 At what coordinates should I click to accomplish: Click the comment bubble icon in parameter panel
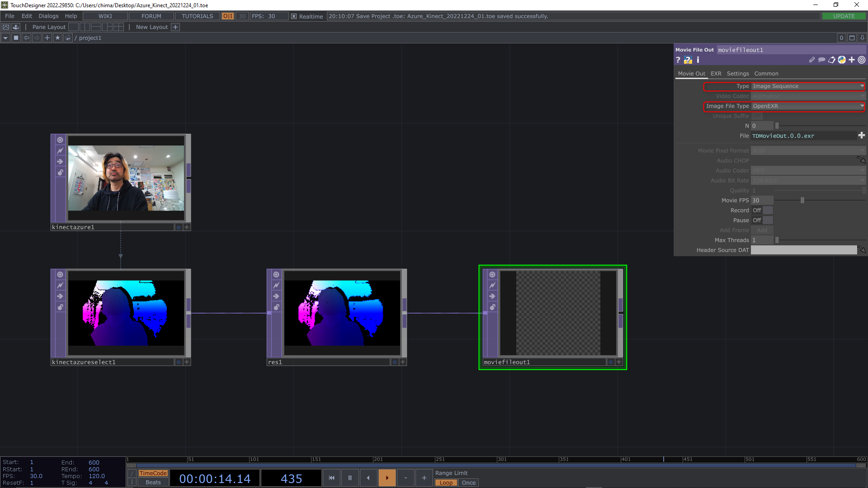821,60
